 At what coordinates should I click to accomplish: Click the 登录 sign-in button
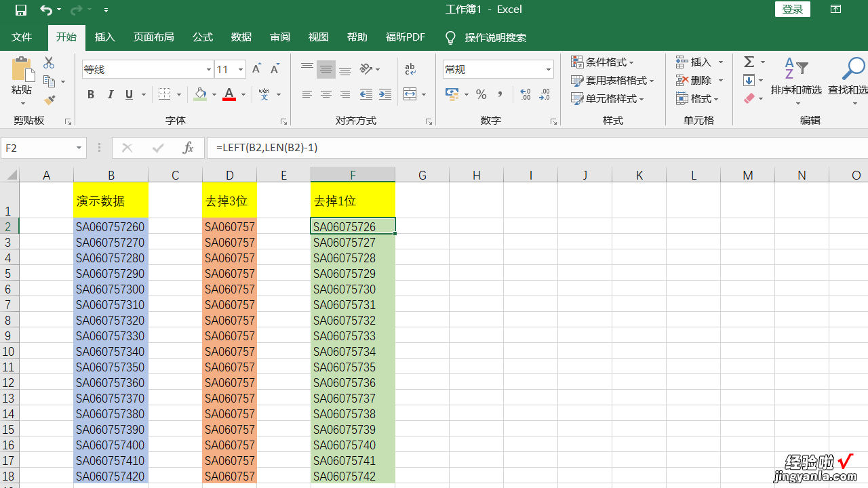click(x=793, y=9)
